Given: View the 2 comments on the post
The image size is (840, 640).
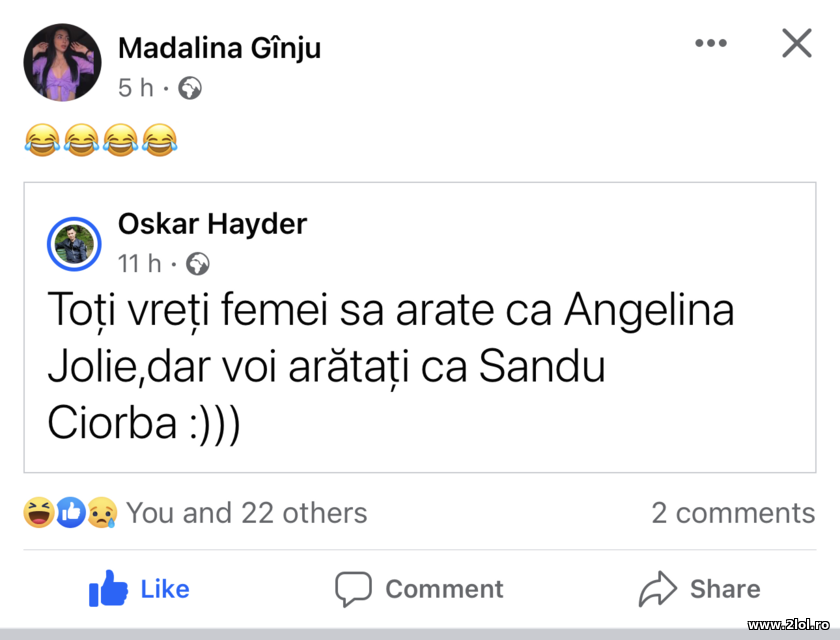Looking at the screenshot, I should pos(733,513).
